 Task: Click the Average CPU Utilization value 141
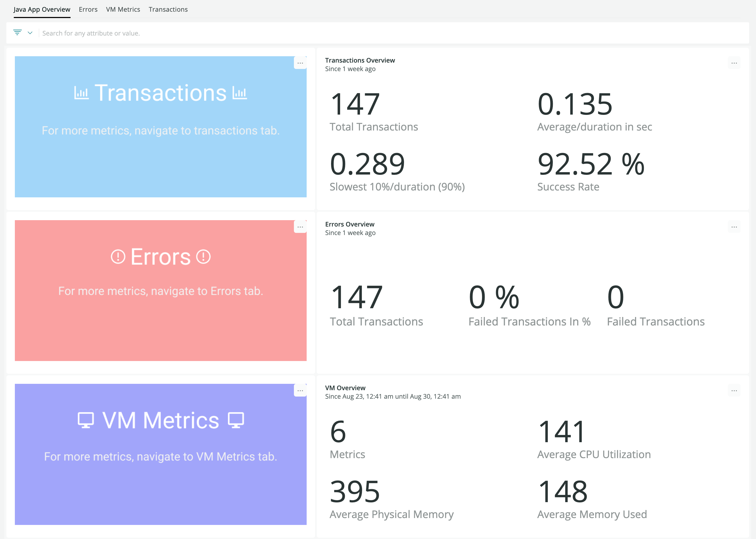pyautogui.click(x=562, y=432)
